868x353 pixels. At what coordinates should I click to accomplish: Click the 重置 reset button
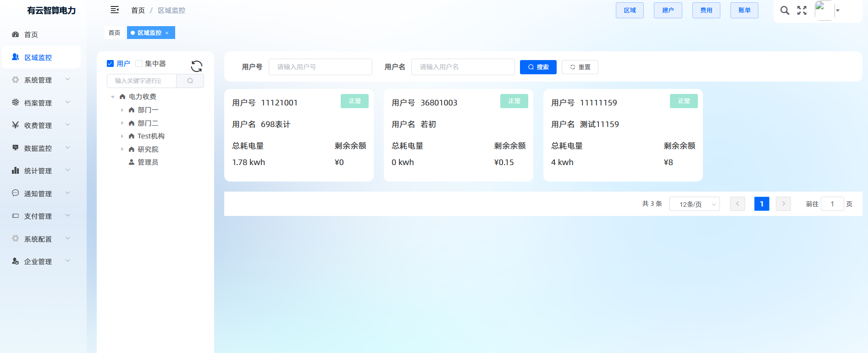(580, 67)
